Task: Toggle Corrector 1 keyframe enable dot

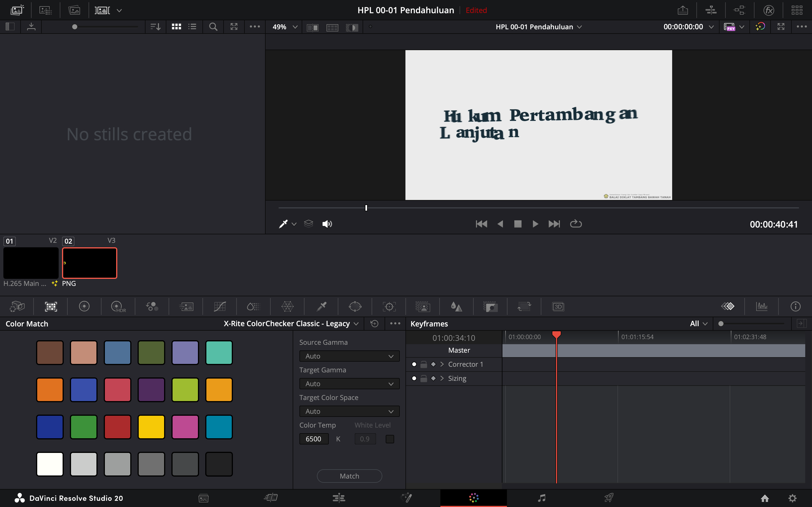Action: (x=414, y=364)
